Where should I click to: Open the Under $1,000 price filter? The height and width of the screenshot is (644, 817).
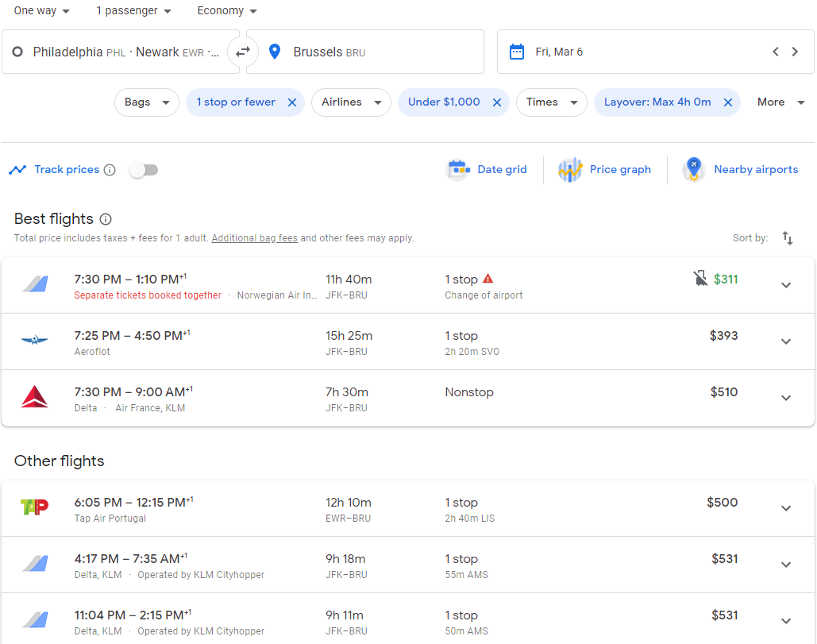[x=444, y=102]
